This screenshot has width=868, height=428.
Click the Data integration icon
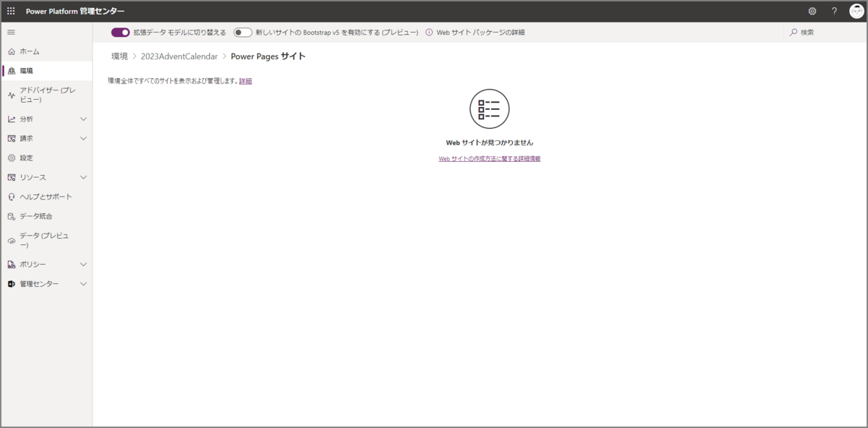11,216
